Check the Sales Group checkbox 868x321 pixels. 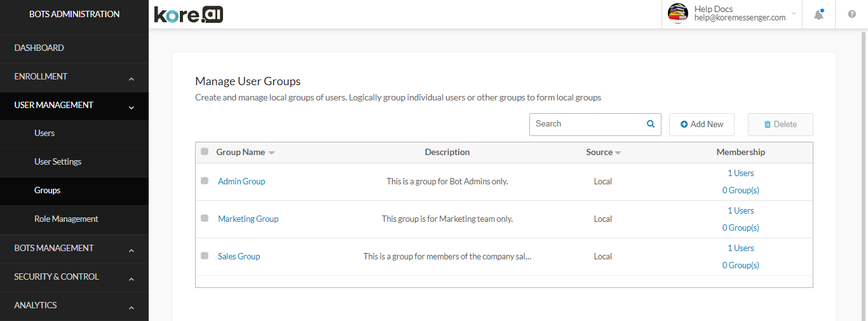tap(205, 256)
